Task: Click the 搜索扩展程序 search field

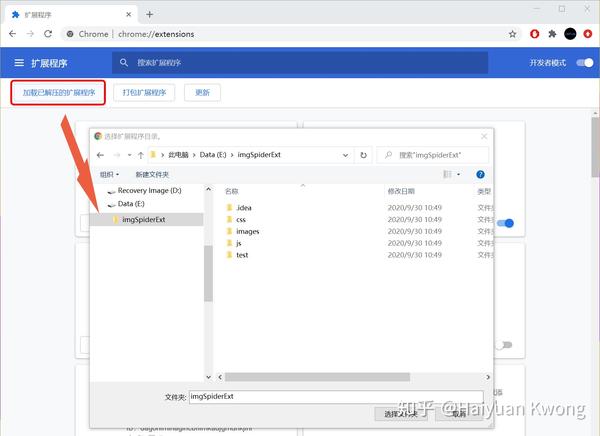Action: pyautogui.click(x=300, y=62)
